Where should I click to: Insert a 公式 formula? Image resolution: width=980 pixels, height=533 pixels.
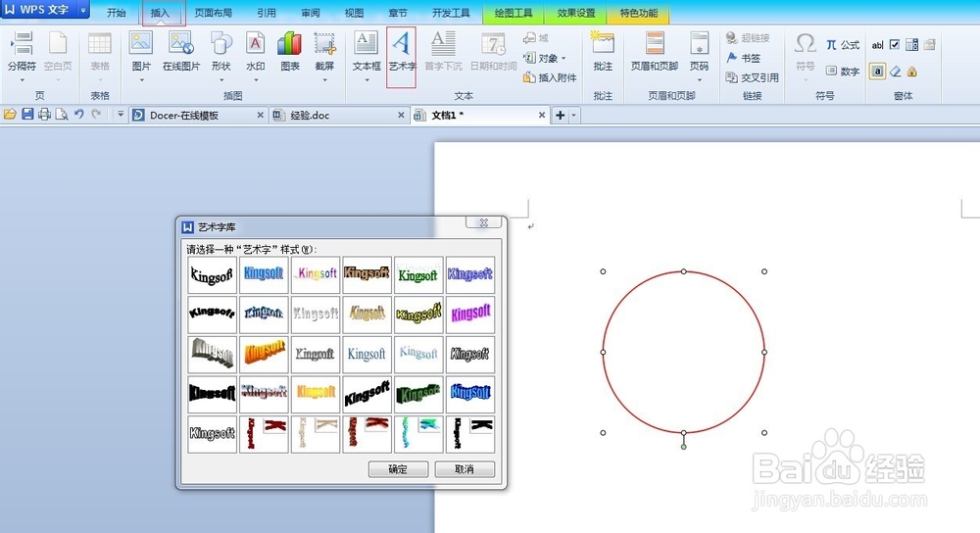click(x=843, y=45)
